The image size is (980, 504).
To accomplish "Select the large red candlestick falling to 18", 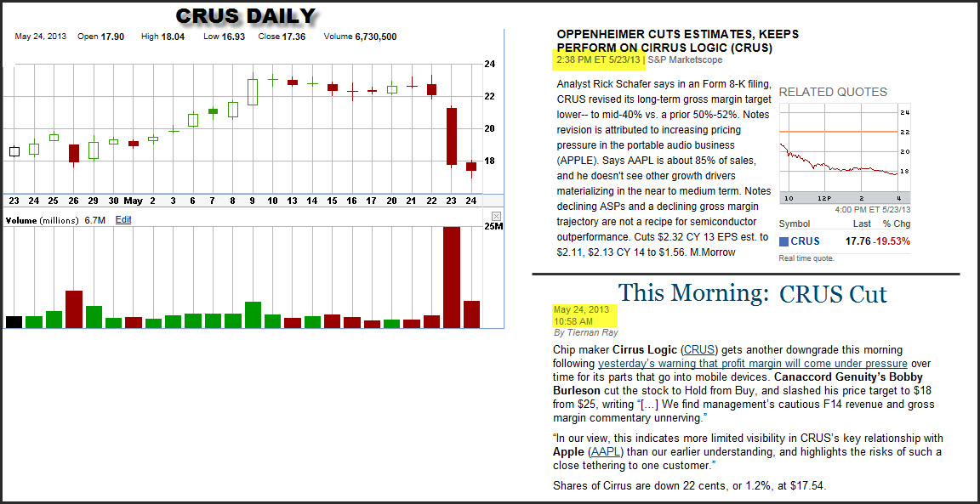I will click(451, 136).
